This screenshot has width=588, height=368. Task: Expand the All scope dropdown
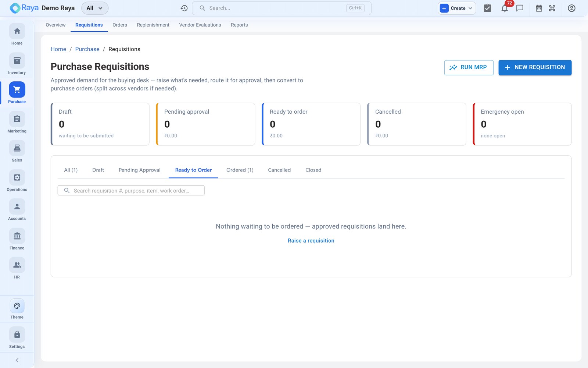tap(95, 8)
